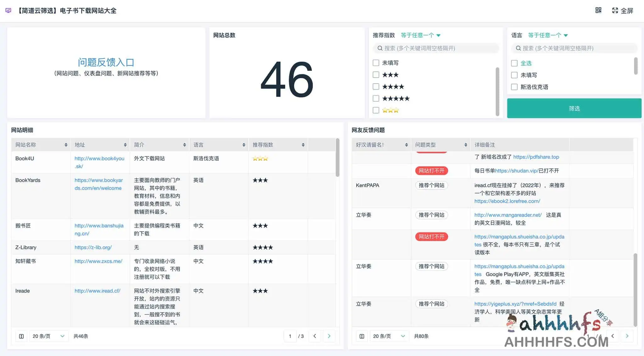Open the 等于任意一个 dropdown for 推荐指数
644x356 pixels.
[420, 35]
